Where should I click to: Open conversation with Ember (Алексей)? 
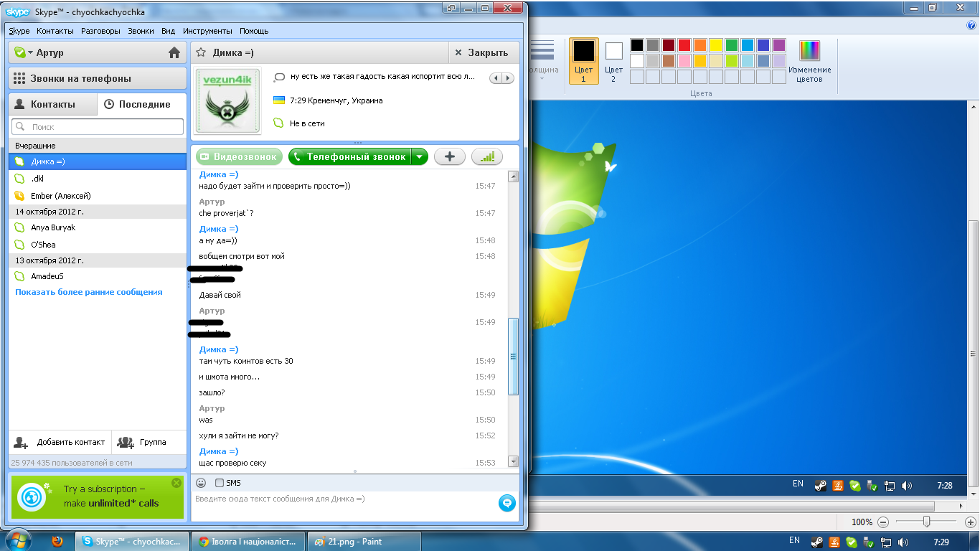click(x=98, y=196)
